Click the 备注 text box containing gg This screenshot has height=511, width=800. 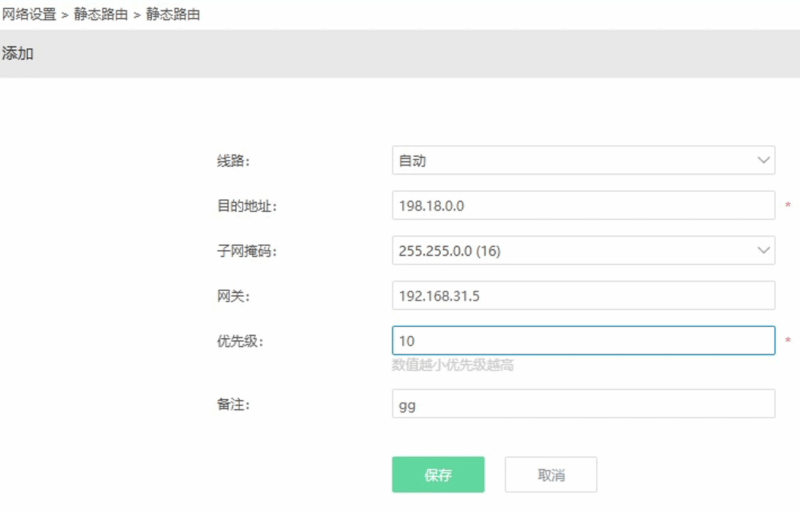583,404
